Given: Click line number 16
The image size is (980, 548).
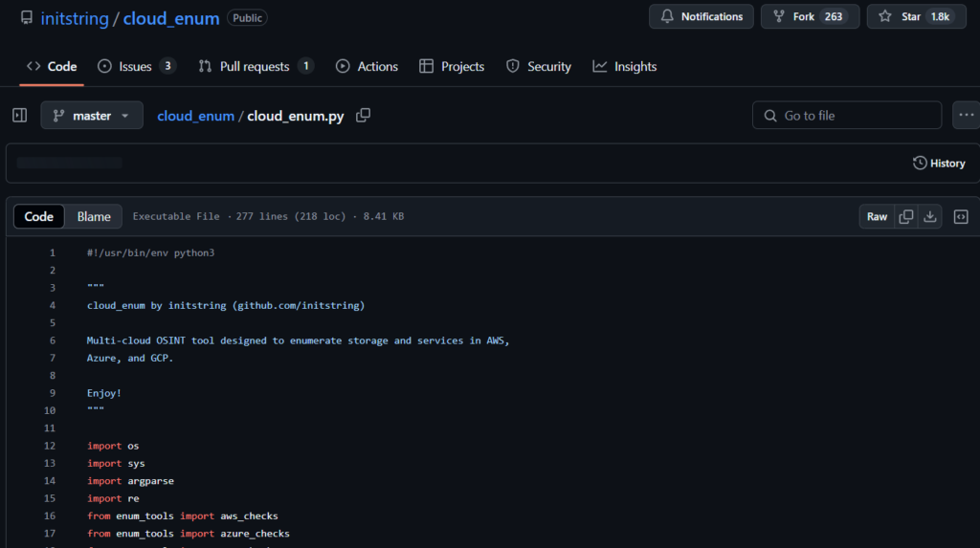Looking at the screenshot, I should point(50,515).
